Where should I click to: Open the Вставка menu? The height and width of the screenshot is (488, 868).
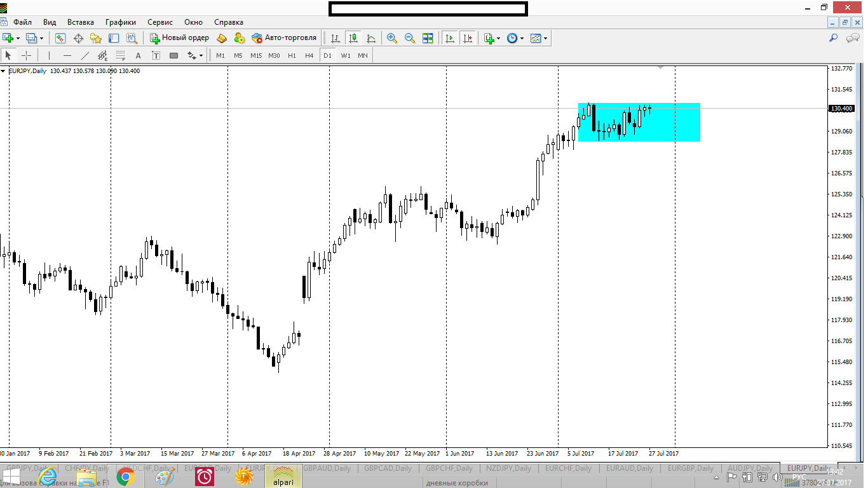[x=81, y=22]
